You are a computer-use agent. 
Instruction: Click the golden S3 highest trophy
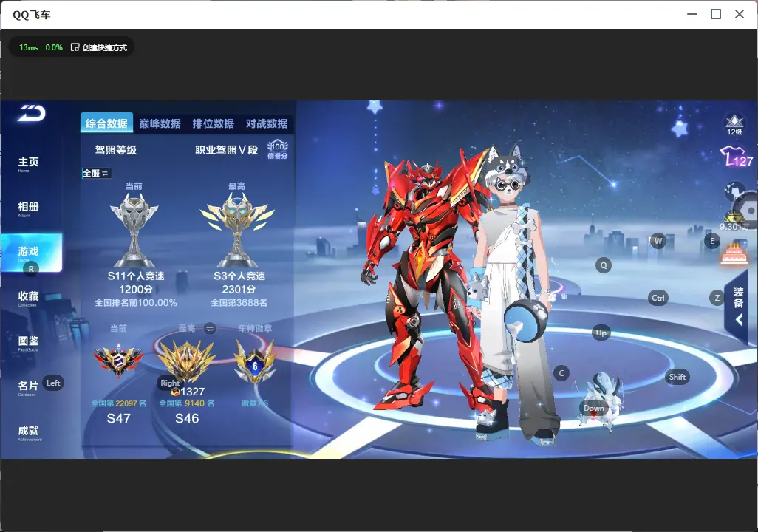point(237,230)
